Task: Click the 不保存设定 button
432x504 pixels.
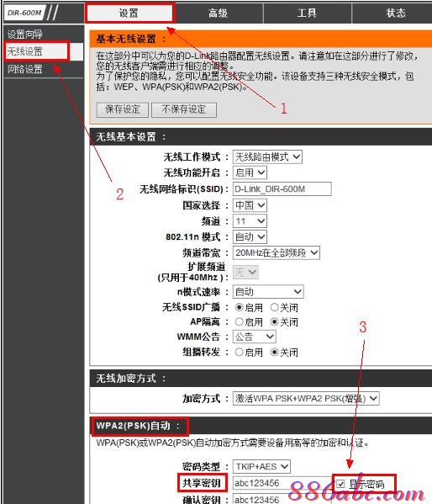Action: coord(184,109)
